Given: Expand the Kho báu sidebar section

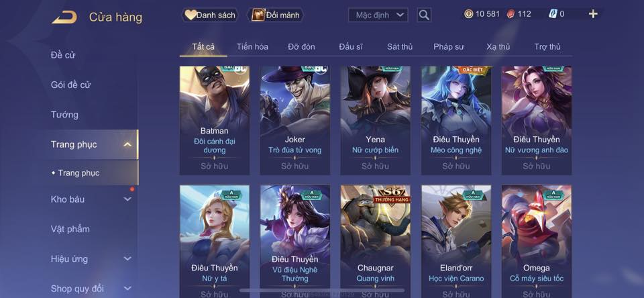Looking at the screenshot, I should coord(127,199).
